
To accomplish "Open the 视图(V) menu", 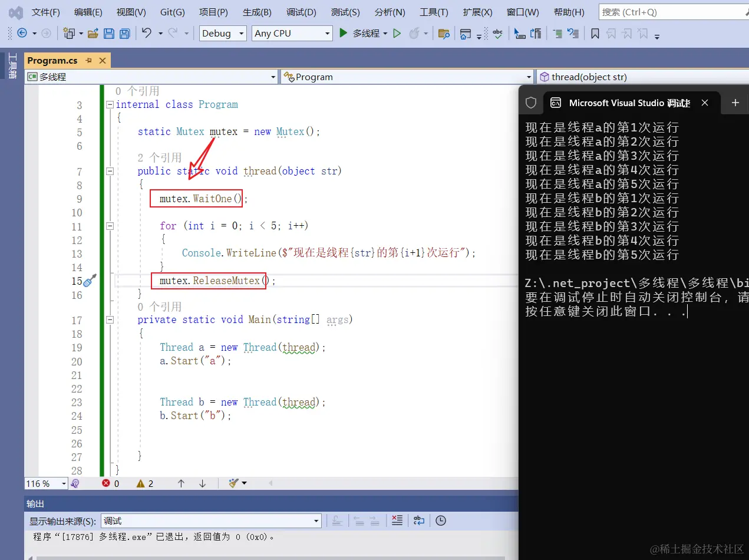I will [131, 12].
